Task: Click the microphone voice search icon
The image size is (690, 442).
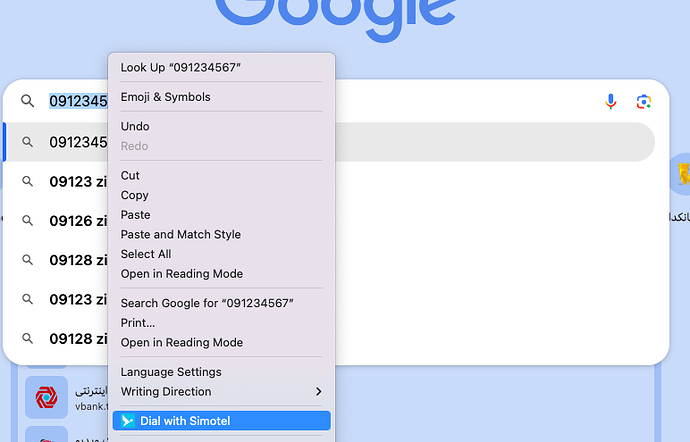Action: coord(610,102)
